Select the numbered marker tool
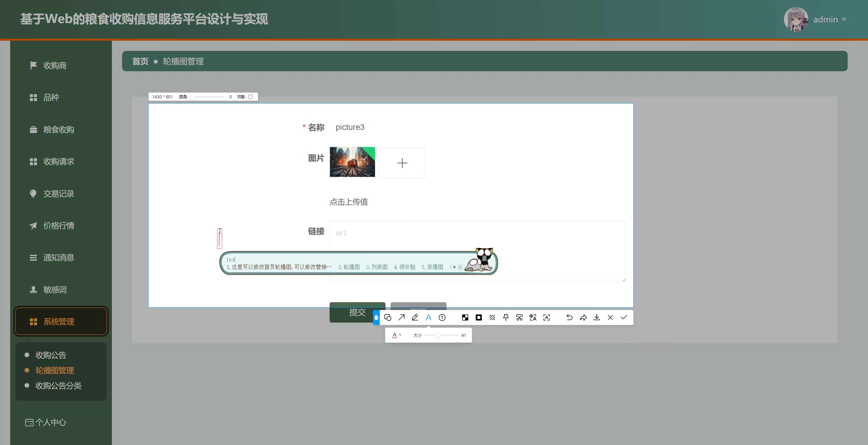 [x=442, y=317]
